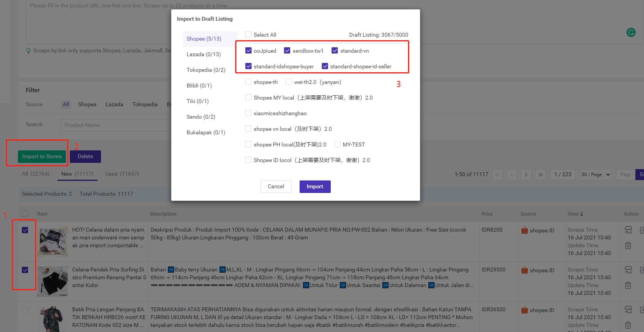Click import icon for HOT! Celana dalam row

point(628,230)
